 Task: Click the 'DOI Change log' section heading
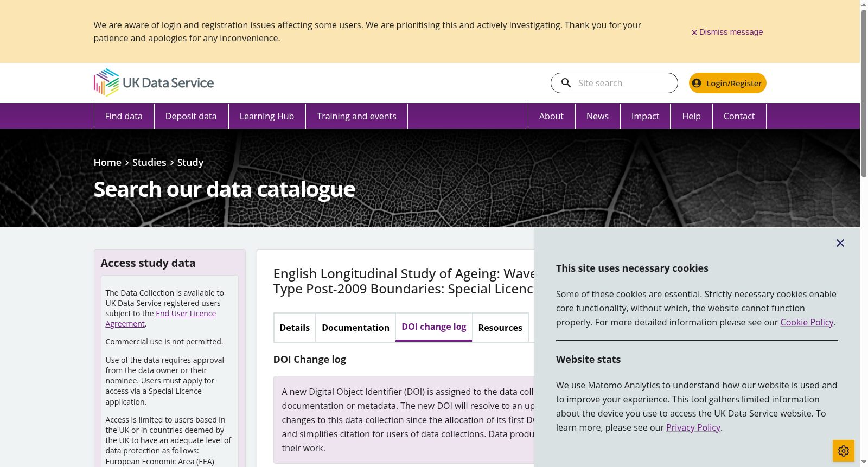pyautogui.click(x=310, y=359)
